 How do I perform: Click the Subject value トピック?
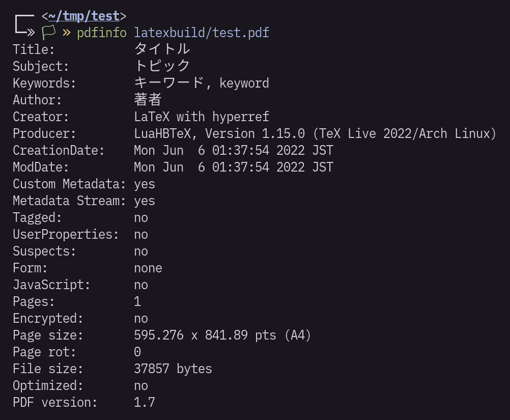(162, 66)
